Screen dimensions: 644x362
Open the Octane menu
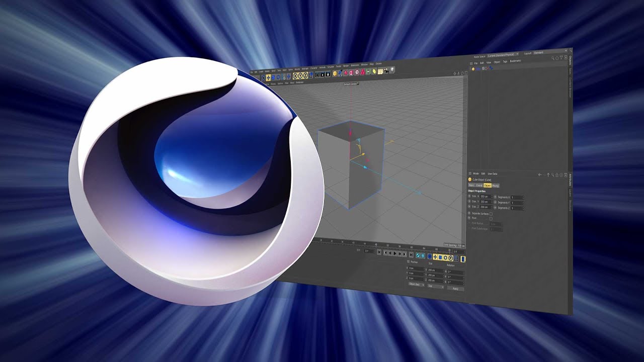pos(378,63)
